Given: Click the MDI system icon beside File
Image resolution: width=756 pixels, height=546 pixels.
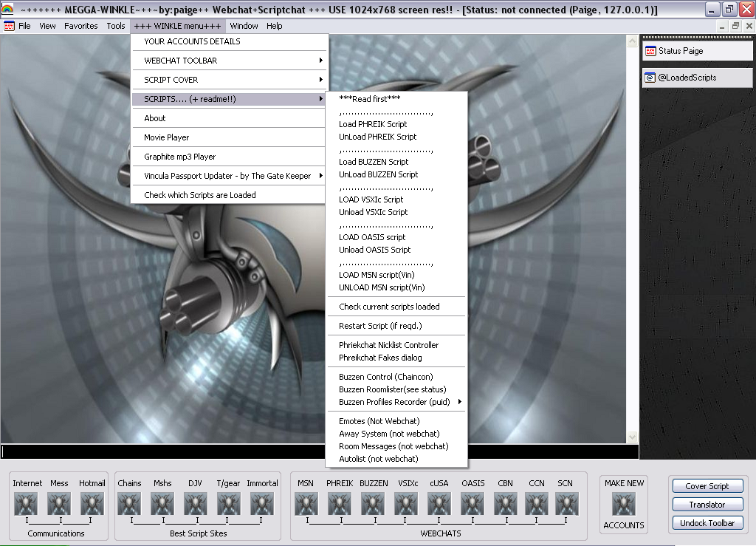Looking at the screenshot, I should pos(9,26).
